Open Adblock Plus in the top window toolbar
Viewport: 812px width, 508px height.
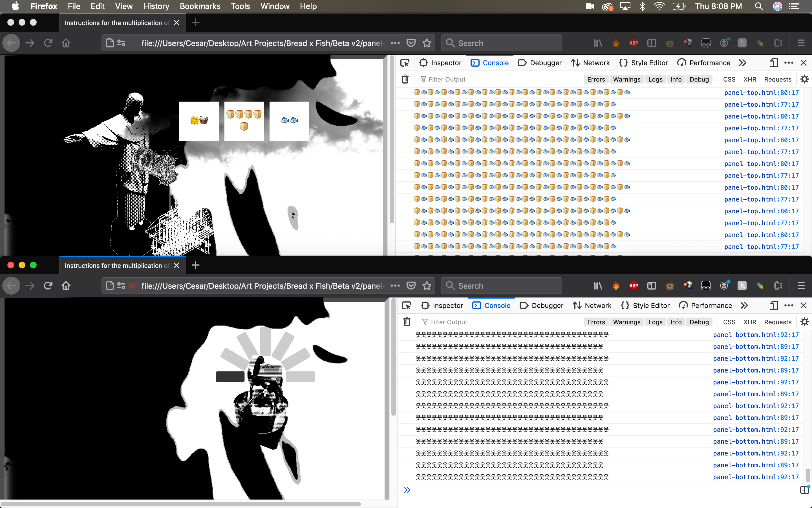pos(634,43)
